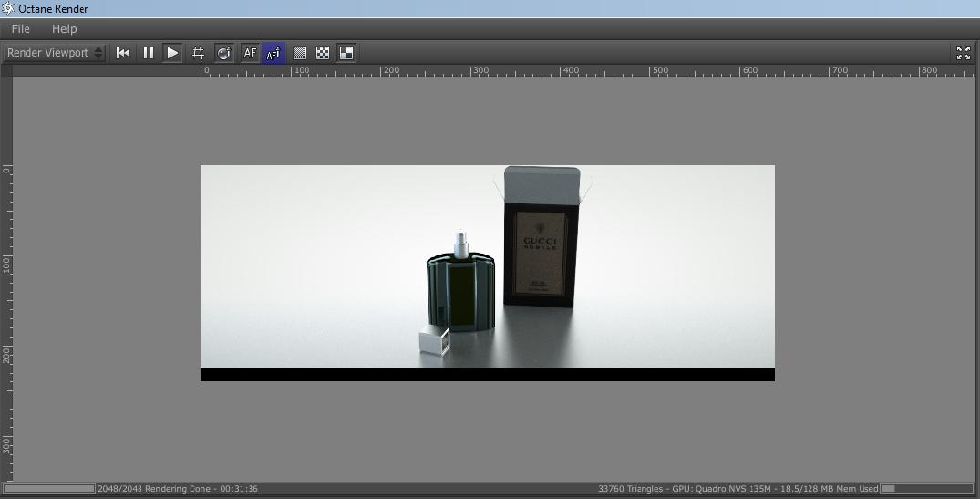Toggle the large checker background icon
Viewport: 980px width, 499px height.
[346, 53]
